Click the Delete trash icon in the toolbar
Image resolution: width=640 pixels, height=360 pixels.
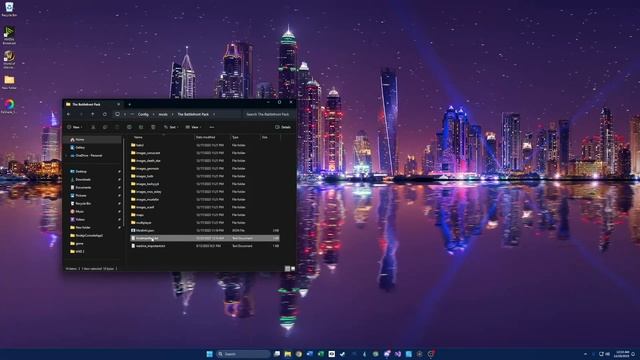[153, 127]
